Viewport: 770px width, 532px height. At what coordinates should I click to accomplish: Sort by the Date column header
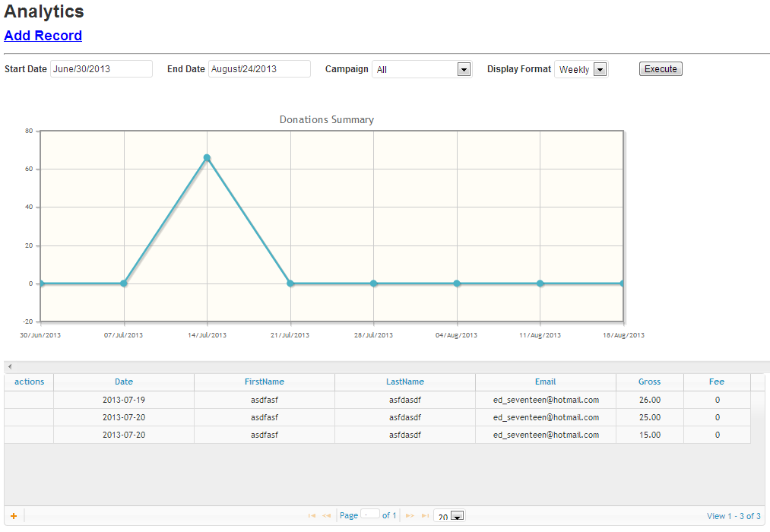(x=124, y=382)
